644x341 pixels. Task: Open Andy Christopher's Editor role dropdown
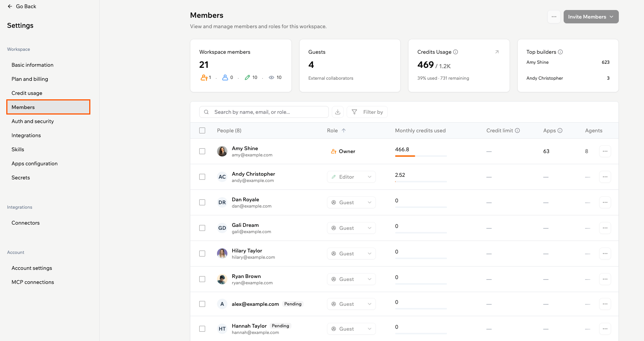click(351, 177)
